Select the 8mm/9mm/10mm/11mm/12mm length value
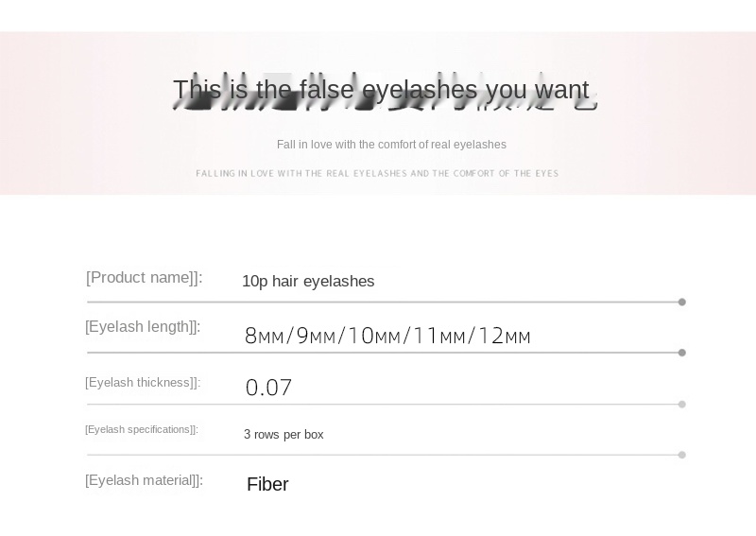 tap(387, 336)
